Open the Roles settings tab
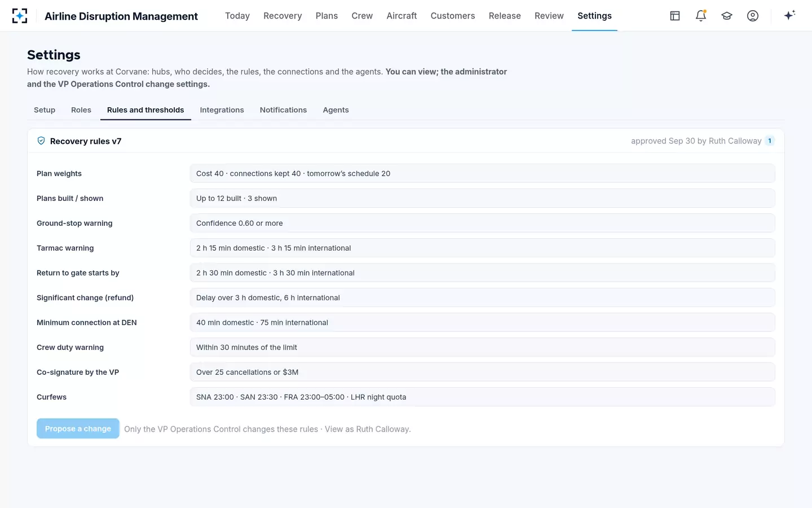 81,110
